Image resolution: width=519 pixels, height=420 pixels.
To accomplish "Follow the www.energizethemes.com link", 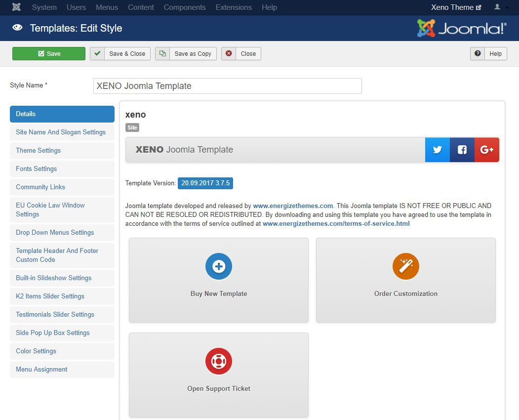I will (293, 206).
